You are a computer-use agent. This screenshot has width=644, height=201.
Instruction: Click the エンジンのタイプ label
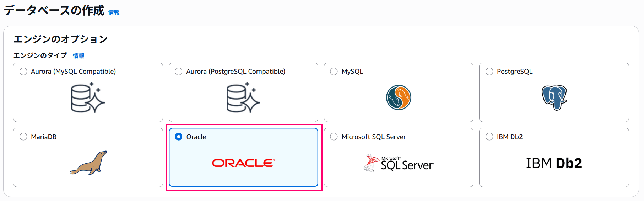(40, 55)
